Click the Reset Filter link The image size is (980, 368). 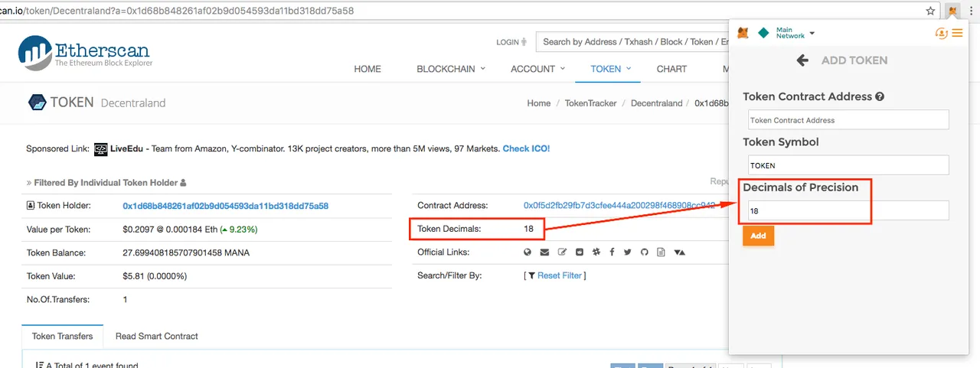[560, 275]
